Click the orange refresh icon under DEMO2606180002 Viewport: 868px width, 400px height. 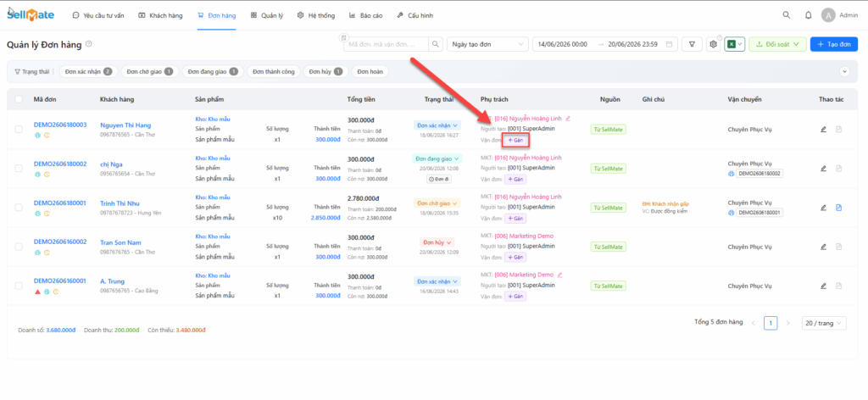pyautogui.click(x=47, y=175)
